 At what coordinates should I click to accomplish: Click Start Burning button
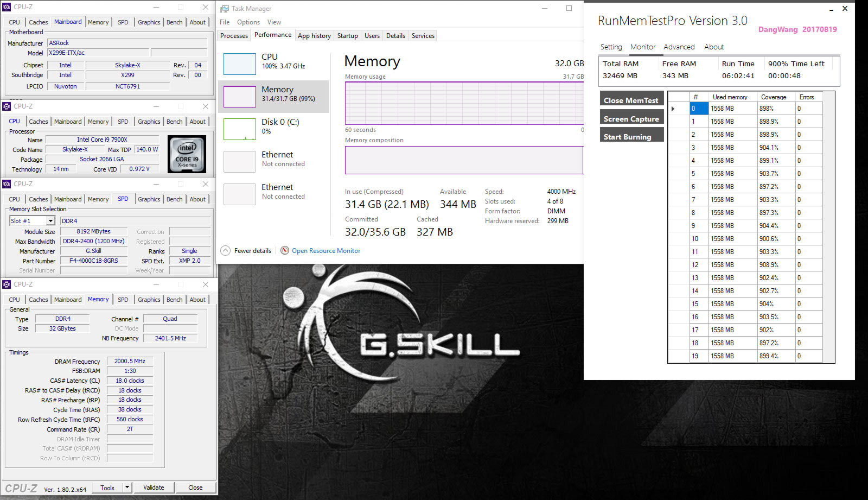coord(631,136)
